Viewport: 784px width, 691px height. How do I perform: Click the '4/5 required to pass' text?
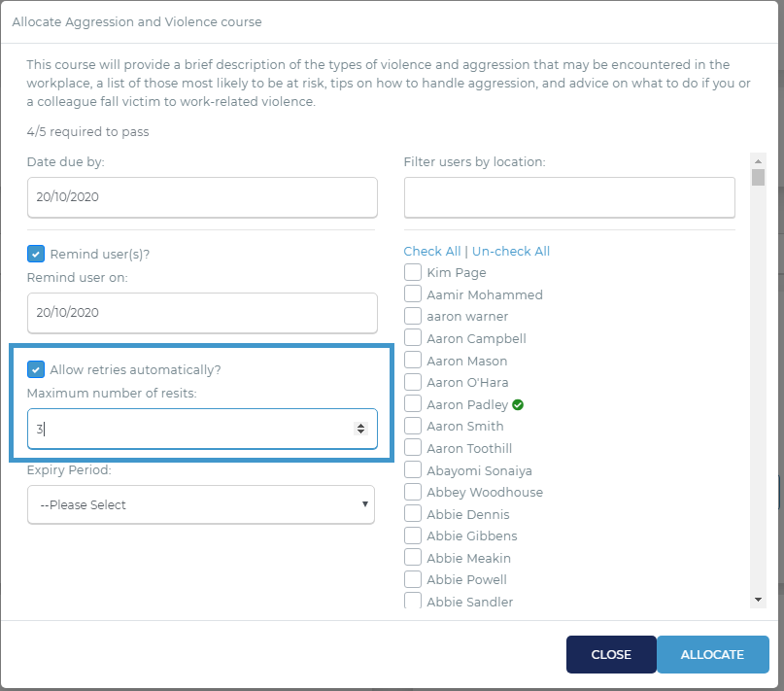click(88, 131)
